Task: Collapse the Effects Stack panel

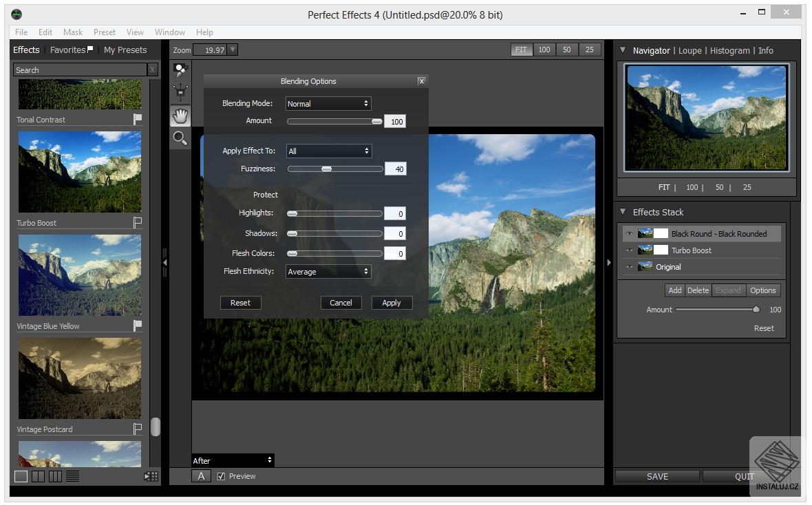Action: [x=623, y=212]
